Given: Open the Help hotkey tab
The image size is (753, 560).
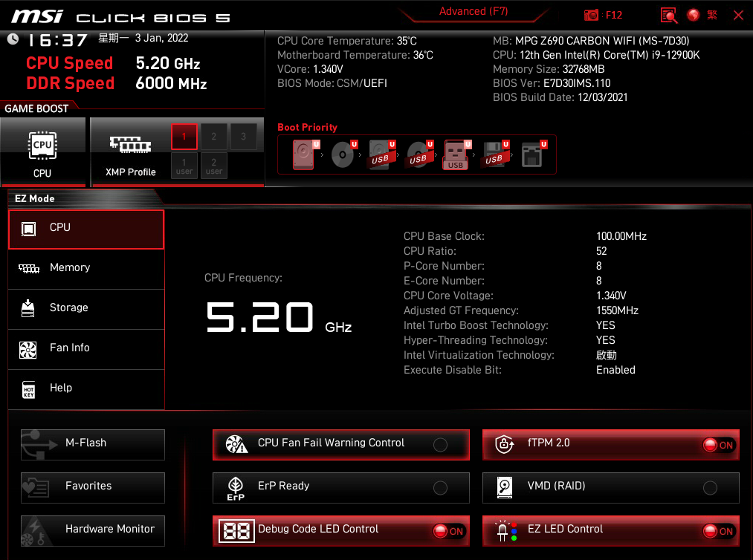Looking at the screenshot, I should pos(86,389).
